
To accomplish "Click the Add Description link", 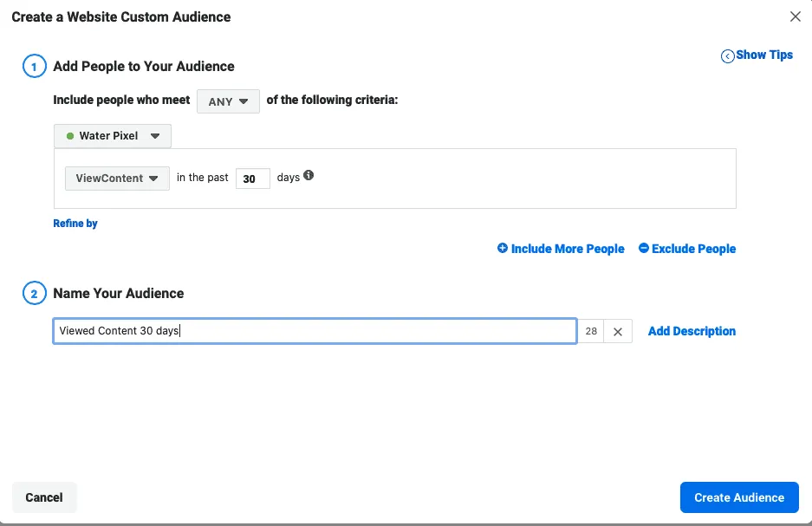I will click(692, 331).
